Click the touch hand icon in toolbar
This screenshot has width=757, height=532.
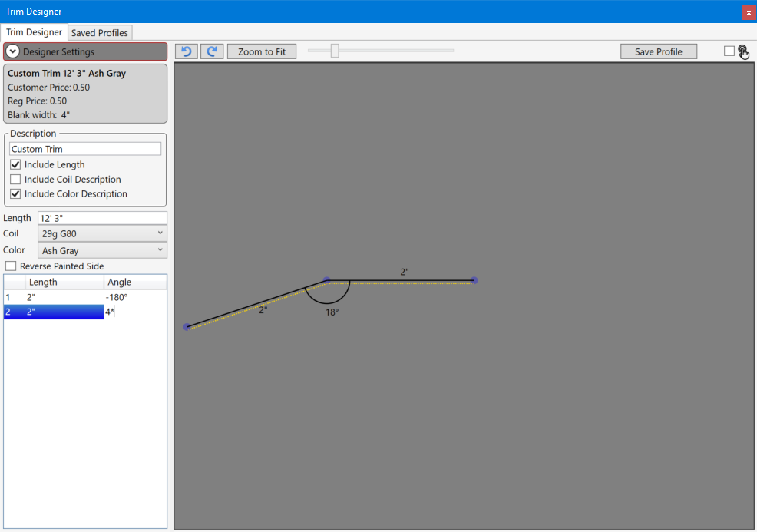tap(744, 51)
